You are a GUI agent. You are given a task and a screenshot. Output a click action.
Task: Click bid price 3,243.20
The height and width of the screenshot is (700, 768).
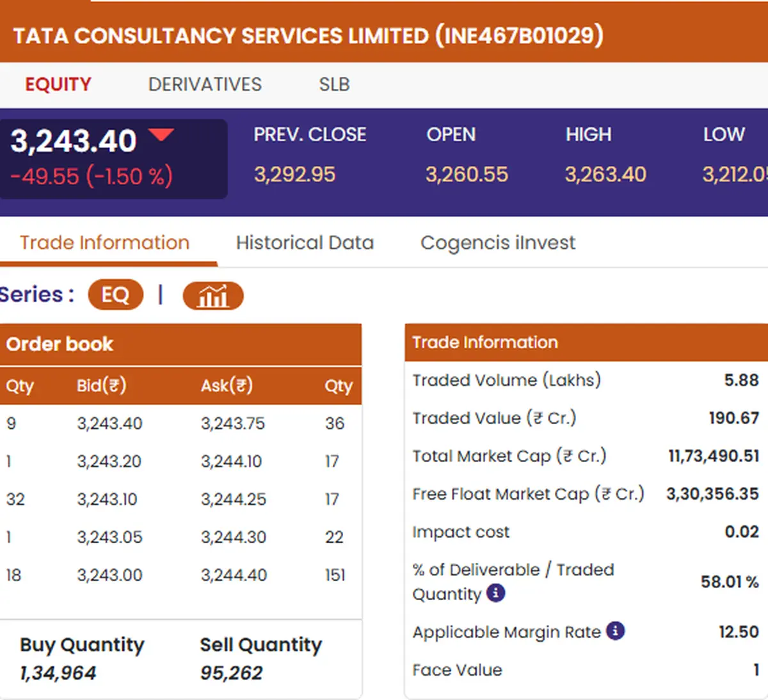pos(109,461)
